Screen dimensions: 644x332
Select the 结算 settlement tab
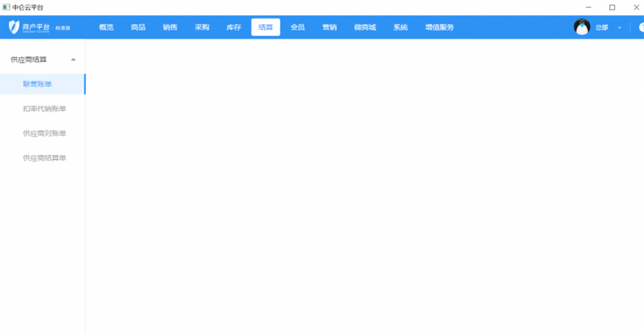tap(266, 27)
